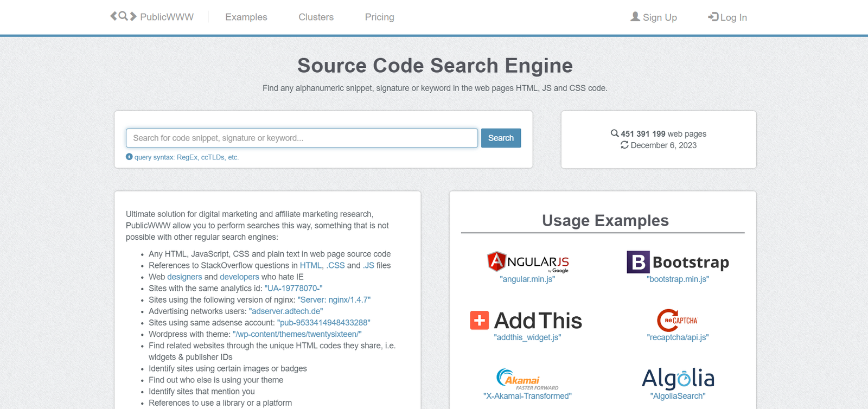Viewport: 868px width, 409px height.
Task: Open the query syntax RegEx help link
Action: [x=186, y=157]
